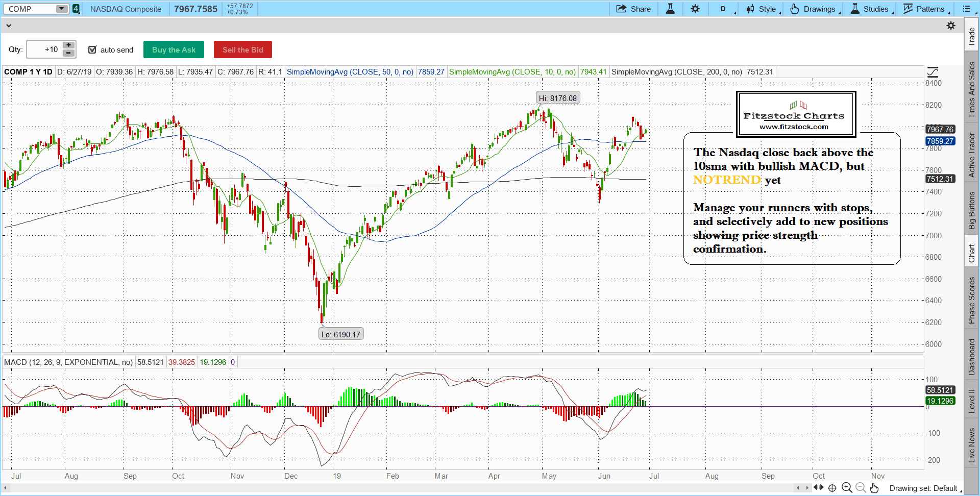The width and height of the screenshot is (980, 496).
Task: Open the D timeframe dropdown
Action: (726, 9)
